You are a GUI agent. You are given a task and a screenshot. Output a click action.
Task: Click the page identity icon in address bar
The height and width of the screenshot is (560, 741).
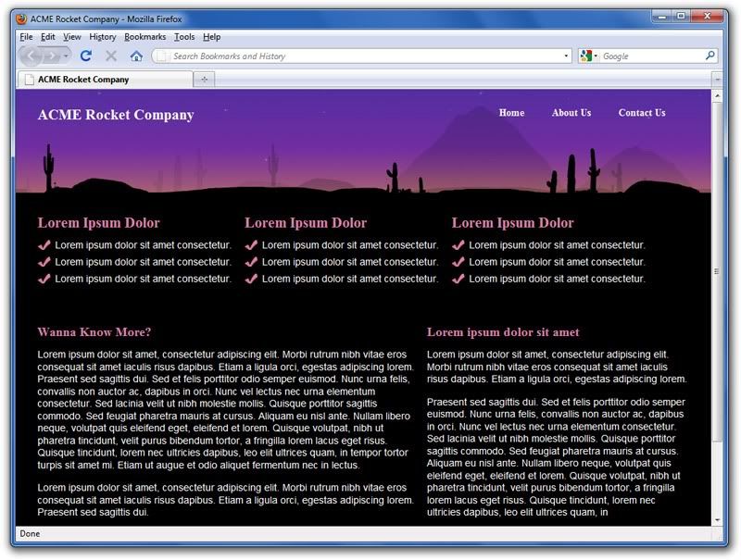click(161, 56)
